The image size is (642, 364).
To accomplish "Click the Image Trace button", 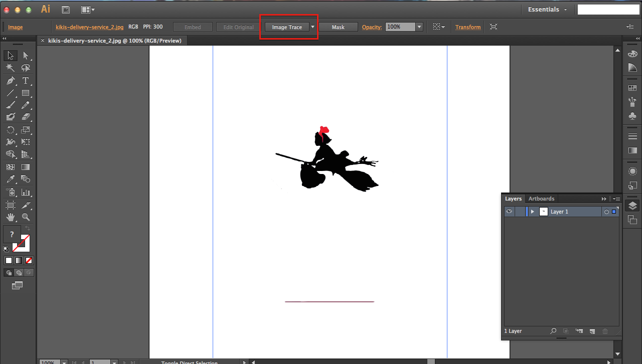I will [x=287, y=27].
